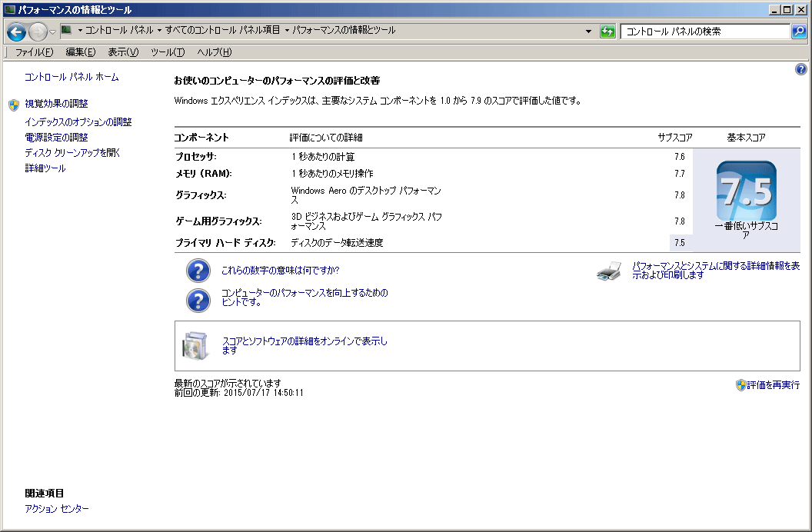This screenshot has width=812, height=532.
Task: Open the ファイル(F) menu
Action: point(34,52)
